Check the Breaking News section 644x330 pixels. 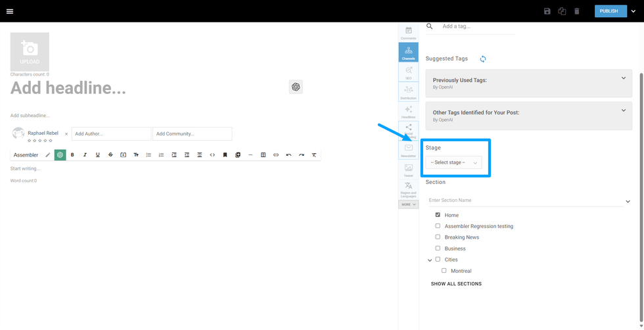point(438,237)
